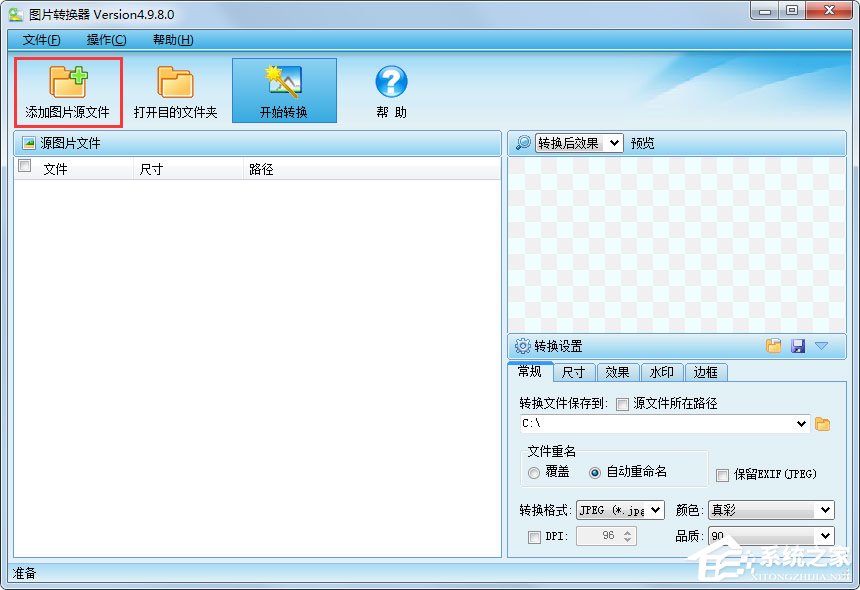Save conversion settings with the disk icon

coord(798,346)
